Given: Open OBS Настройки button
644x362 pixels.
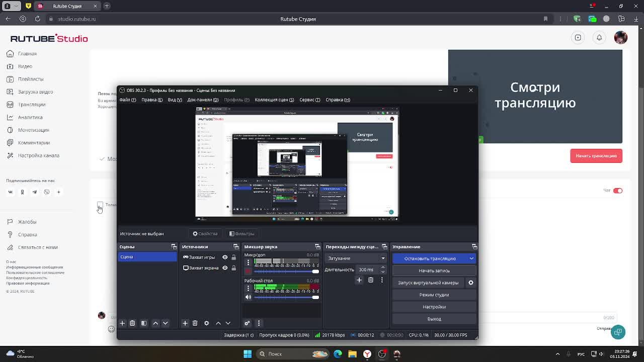Looking at the screenshot, I should coord(434,307).
